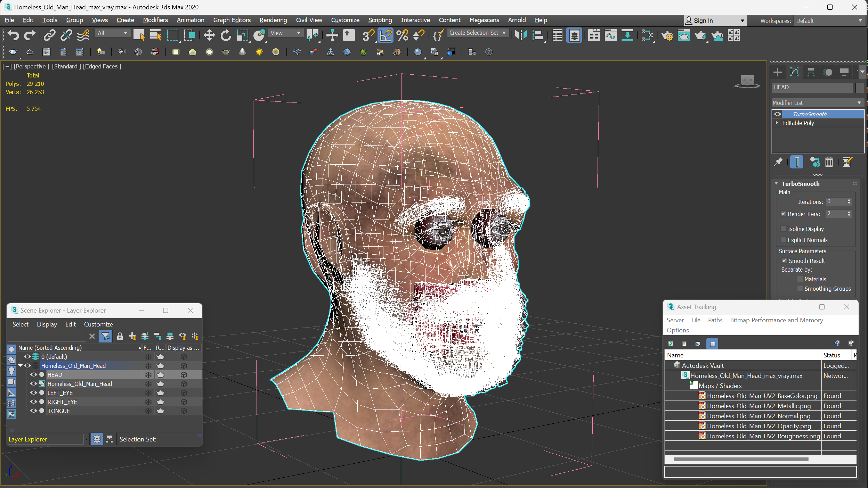Open the Megascans menu

(484, 20)
